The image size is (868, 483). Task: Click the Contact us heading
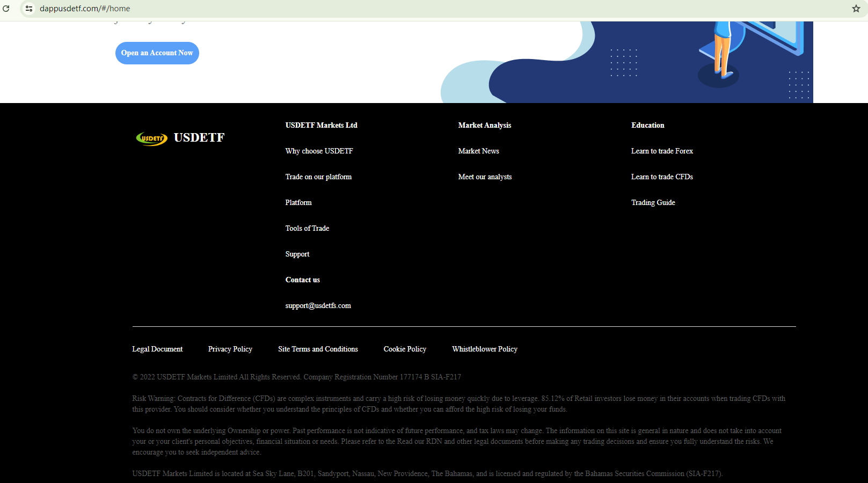(303, 280)
